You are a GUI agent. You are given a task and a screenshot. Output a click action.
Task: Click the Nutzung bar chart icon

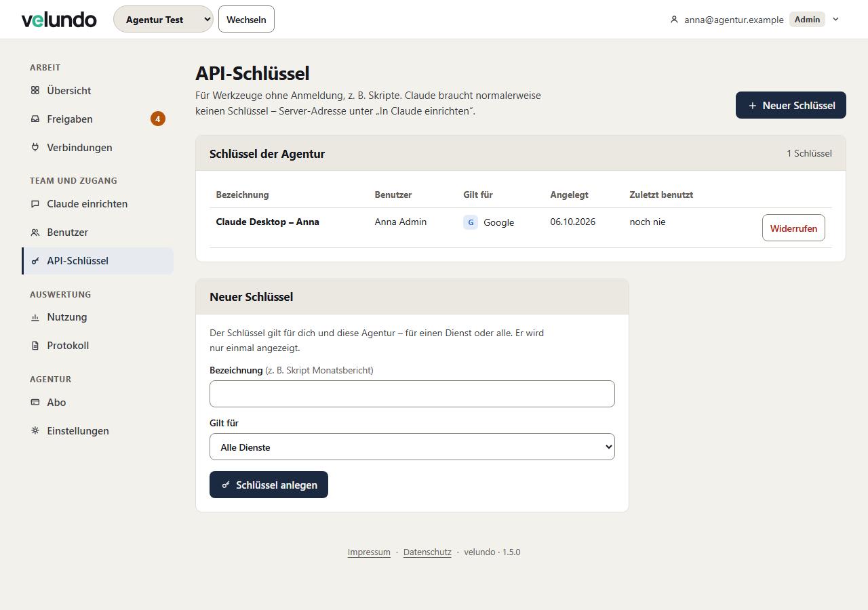coord(35,317)
